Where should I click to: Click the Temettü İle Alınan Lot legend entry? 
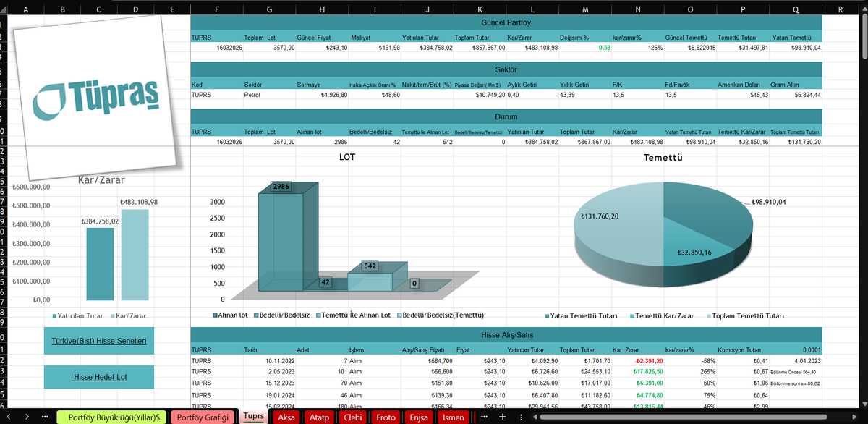pyautogui.click(x=352, y=315)
